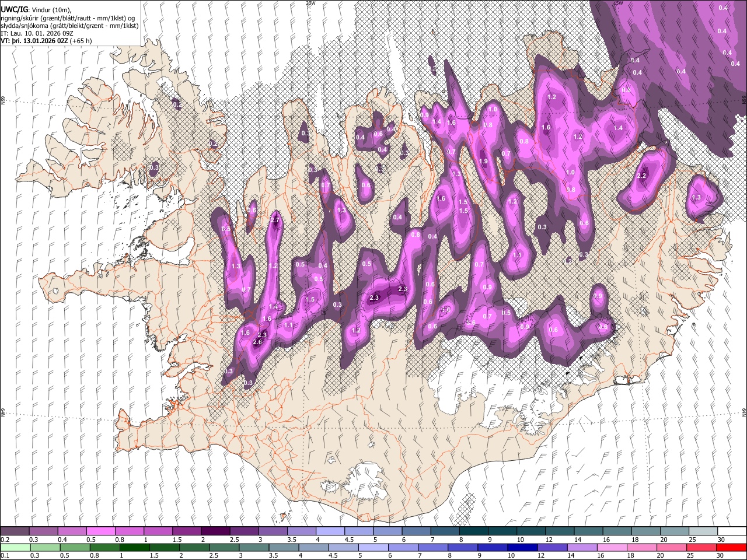Click the '20W' longitude label at the top edge
This screenshot has height=560, width=747.
(310, 3)
